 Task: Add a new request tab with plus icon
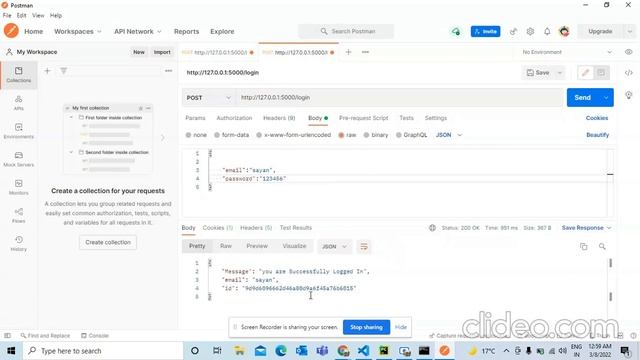[348, 52]
